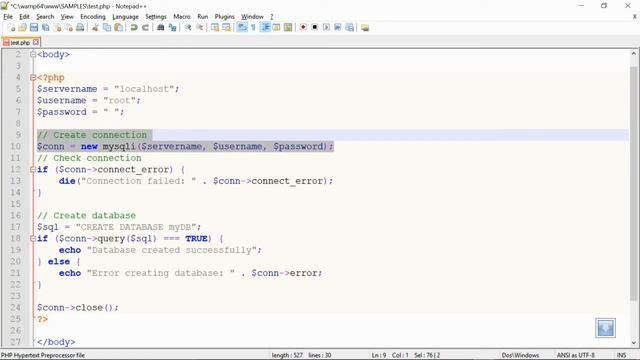Click line number 17 in the margin
Image resolution: width=640 pixels, height=360 pixels.
click(16, 227)
